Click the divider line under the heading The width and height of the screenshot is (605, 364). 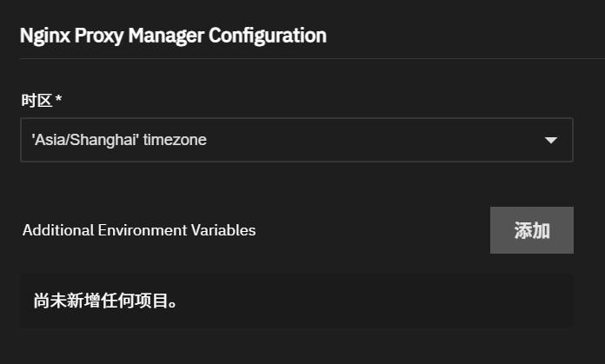click(312, 58)
